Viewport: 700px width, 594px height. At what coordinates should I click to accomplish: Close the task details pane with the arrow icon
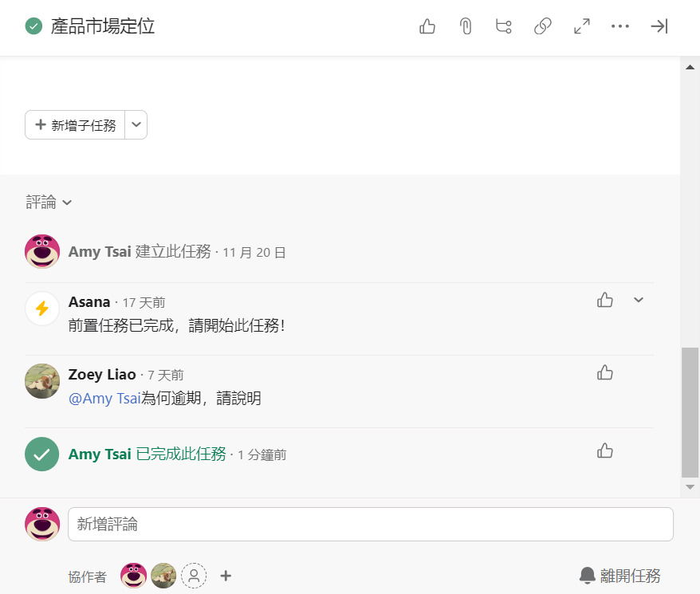tap(659, 26)
